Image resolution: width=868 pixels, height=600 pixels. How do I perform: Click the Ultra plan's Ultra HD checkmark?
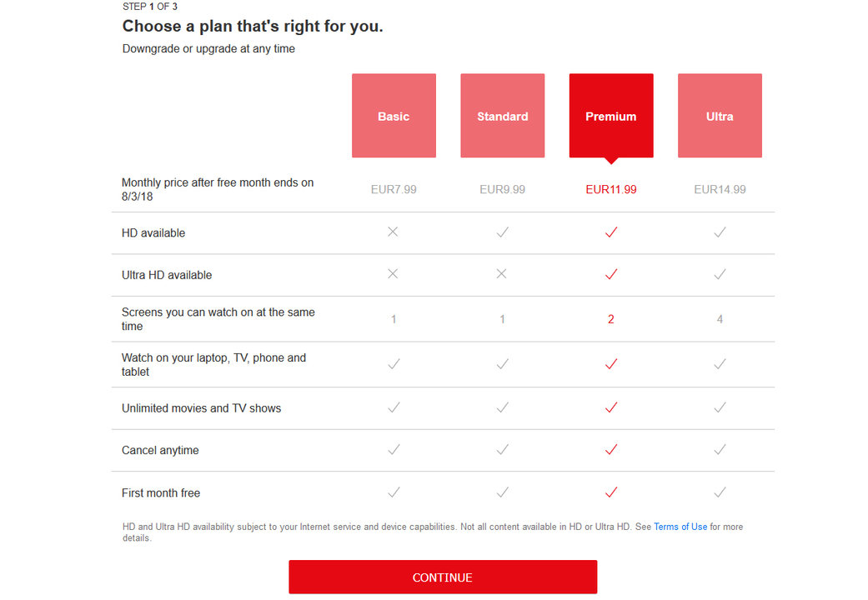coord(720,274)
